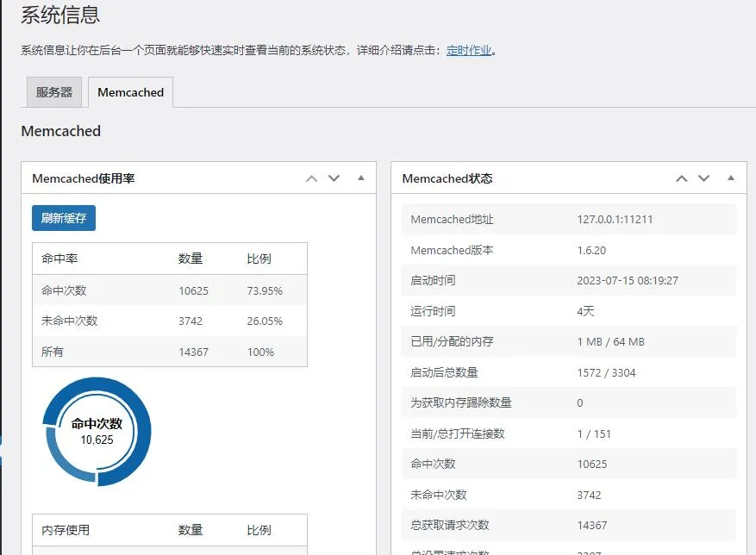This screenshot has height=555, width=756.
Task: Move the Memcached状态 panel down
Action: (x=704, y=178)
